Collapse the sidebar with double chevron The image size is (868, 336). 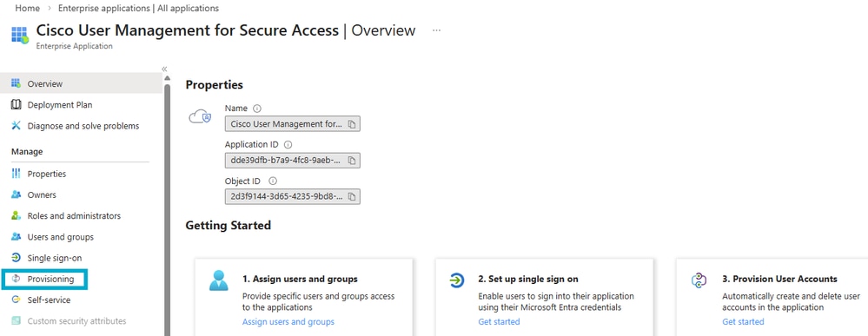tap(164, 69)
